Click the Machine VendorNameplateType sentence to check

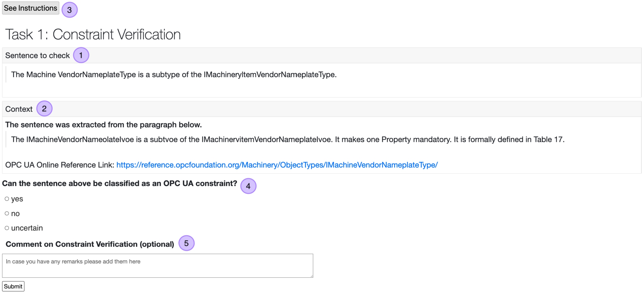pos(174,75)
